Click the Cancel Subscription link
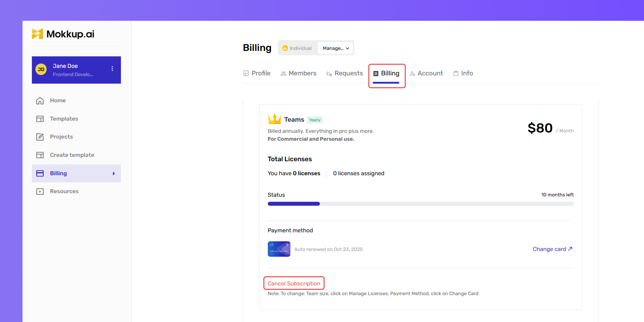The image size is (644, 322). (x=294, y=283)
